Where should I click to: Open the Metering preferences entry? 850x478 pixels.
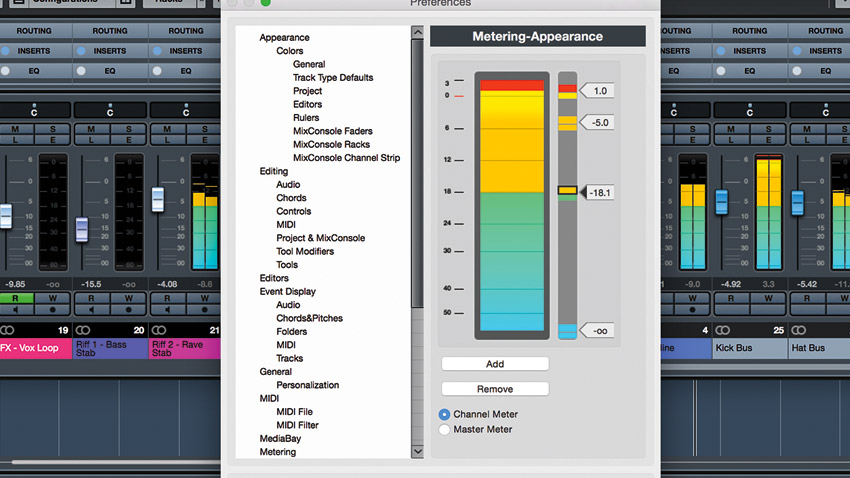(278, 452)
